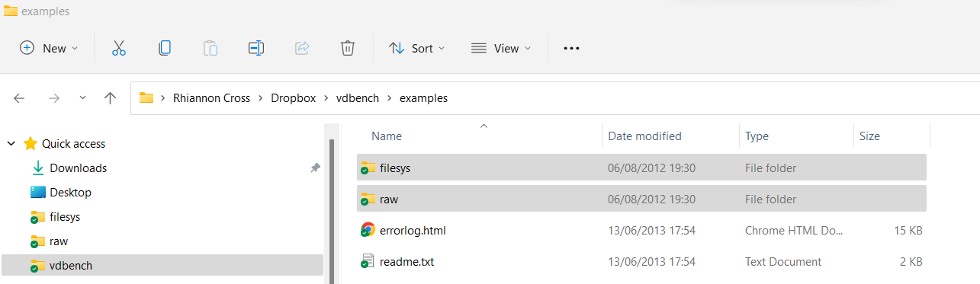Click the Cut scissors icon

[x=118, y=48]
